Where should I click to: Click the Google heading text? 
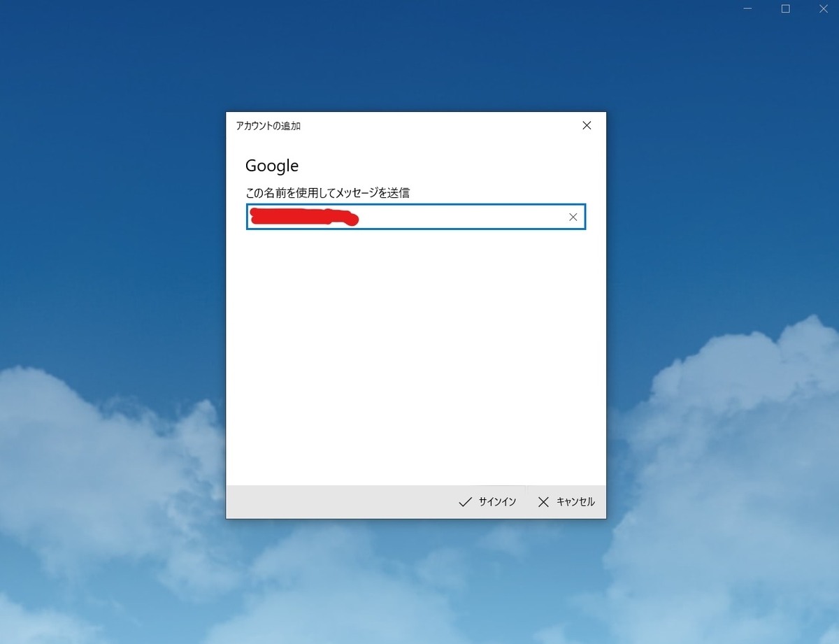[272, 166]
